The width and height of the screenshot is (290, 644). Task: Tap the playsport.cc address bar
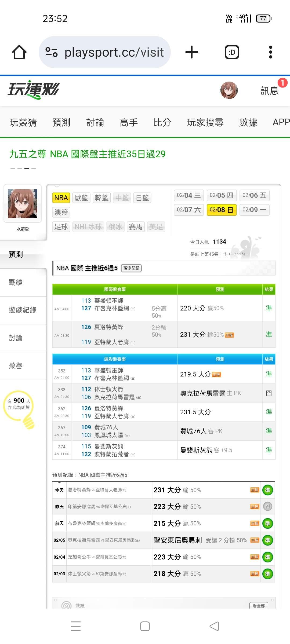[105, 52]
